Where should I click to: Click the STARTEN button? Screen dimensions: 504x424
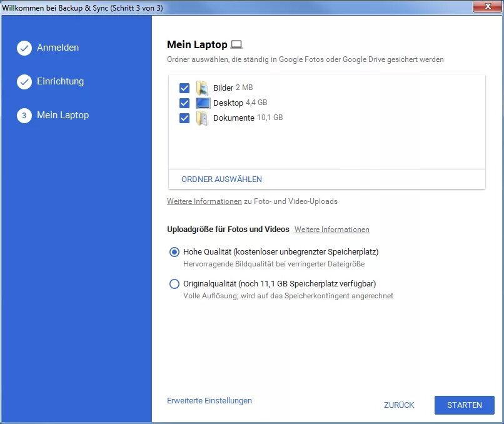pos(465,405)
